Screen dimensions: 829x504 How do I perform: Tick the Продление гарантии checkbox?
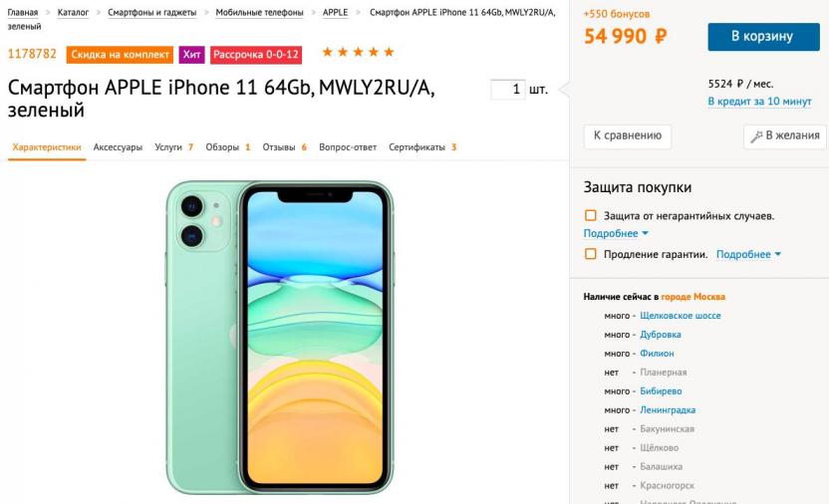click(590, 254)
